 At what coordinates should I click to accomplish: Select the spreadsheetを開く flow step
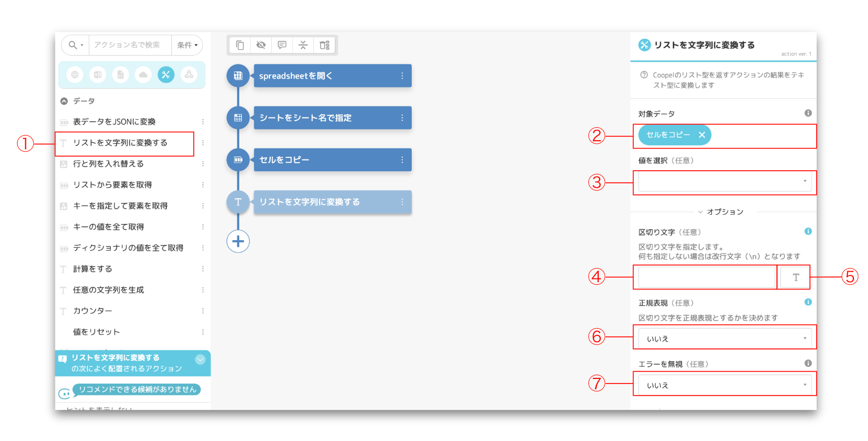click(x=332, y=76)
